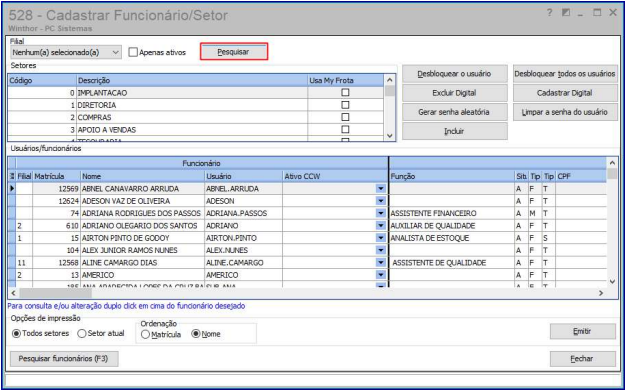Click Limpar a senha do usuário button
626x391 pixels.
point(565,112)
